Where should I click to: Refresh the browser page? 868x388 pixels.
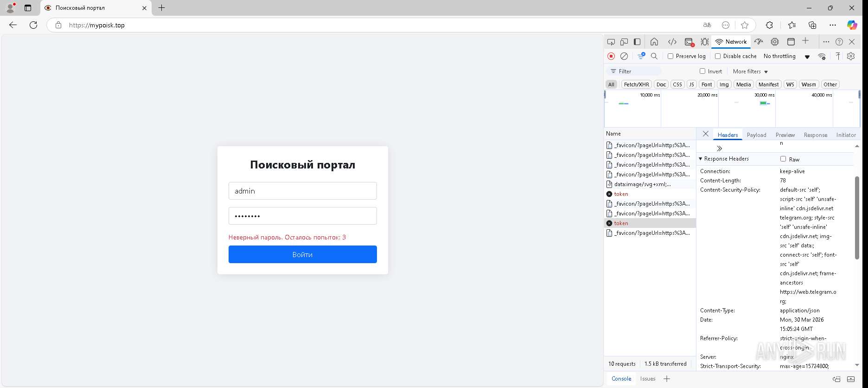(33, 25)
